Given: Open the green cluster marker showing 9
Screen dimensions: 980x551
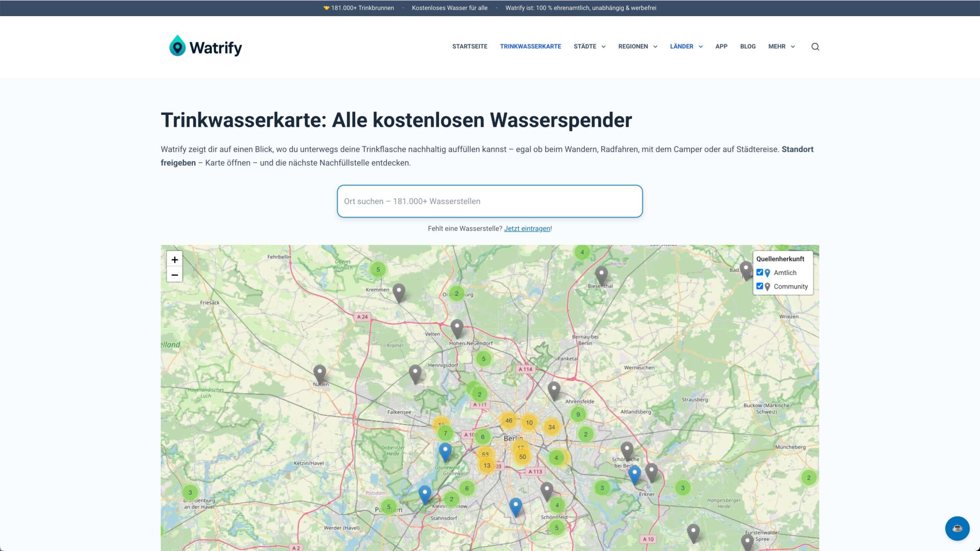Looking at the screenshot, I should pos(578,414).
